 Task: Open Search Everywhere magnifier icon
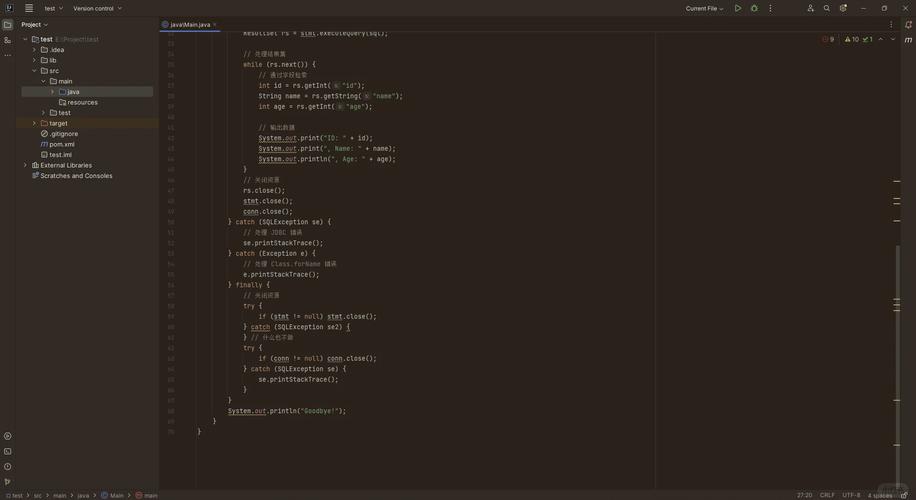point(827,8)
